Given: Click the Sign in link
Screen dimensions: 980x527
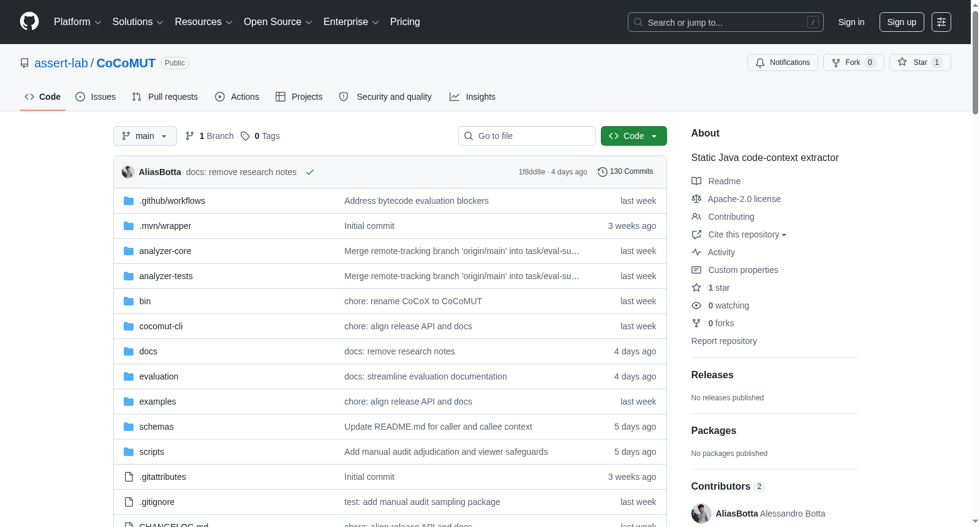Looking at the screenshot, I should (x=851, y=22).
